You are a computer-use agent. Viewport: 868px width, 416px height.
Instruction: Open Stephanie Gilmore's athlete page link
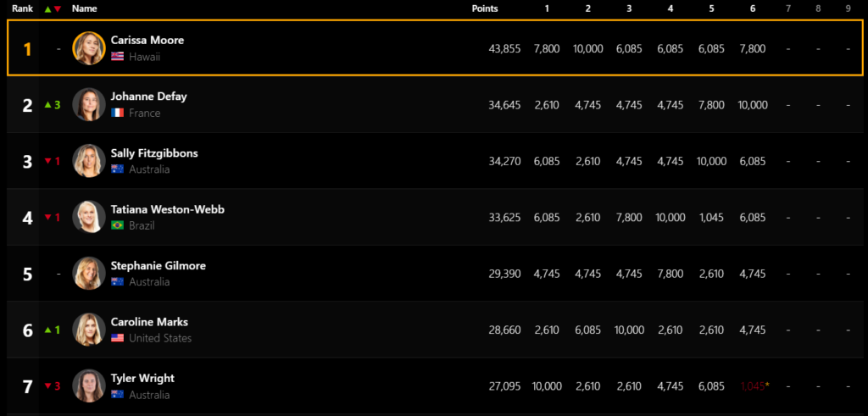click(x=159, y=265)
